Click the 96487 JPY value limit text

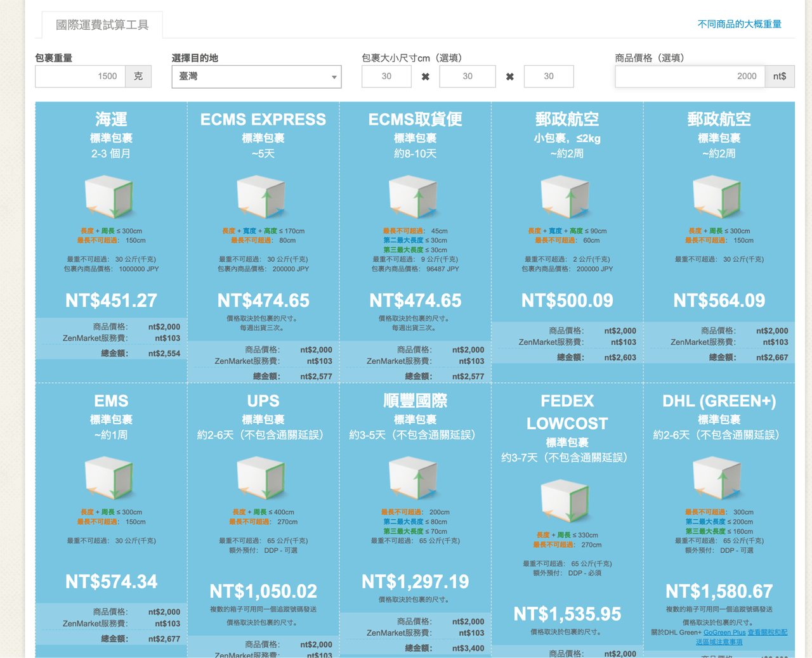tap(442, 269)
